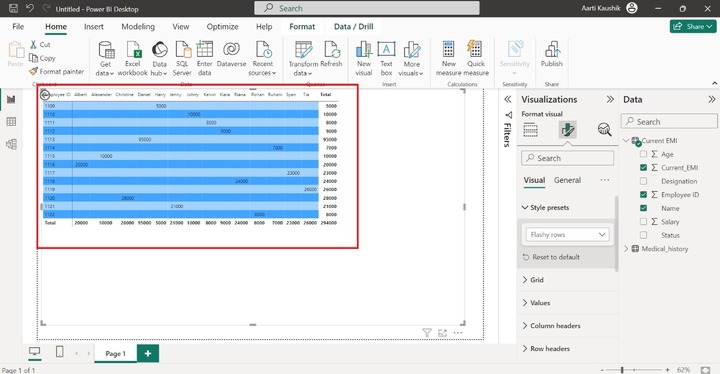Open Analytics magnifier icon in Visualizations
720x374 pixels.
point(605,130)
